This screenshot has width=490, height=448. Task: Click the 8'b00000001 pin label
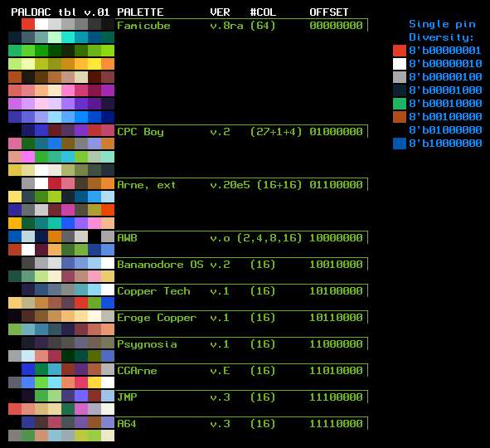tap(445, 51)
